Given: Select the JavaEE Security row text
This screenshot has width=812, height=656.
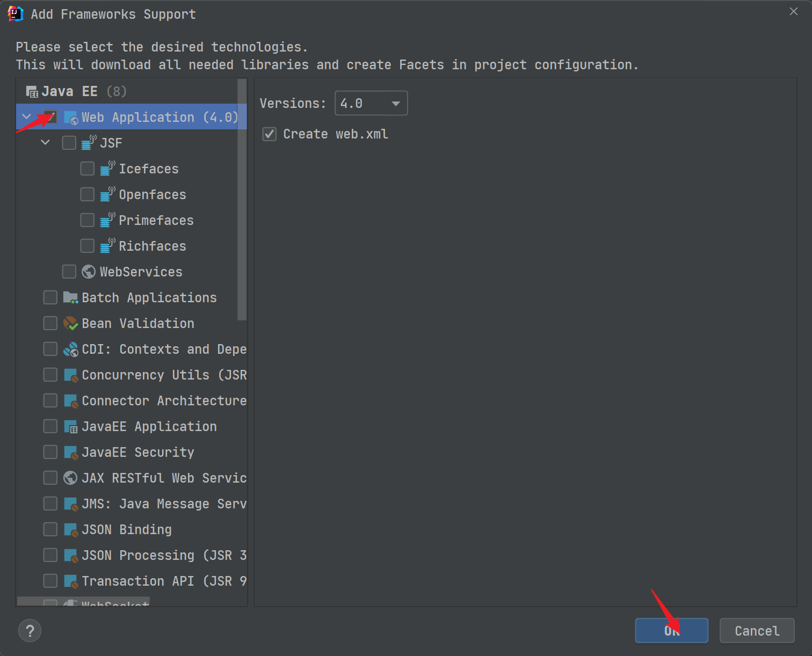Looking at the screenshot, I should [138, 452].
